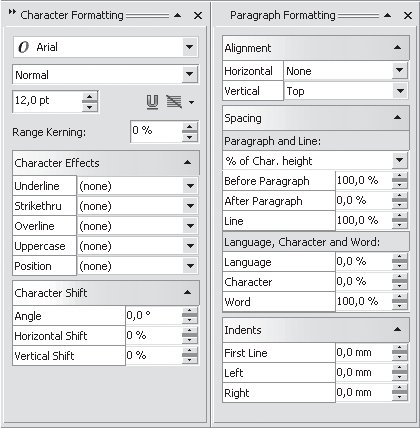
Task: Open the Underline effect dropdown
Action: [x=190, y=186]
